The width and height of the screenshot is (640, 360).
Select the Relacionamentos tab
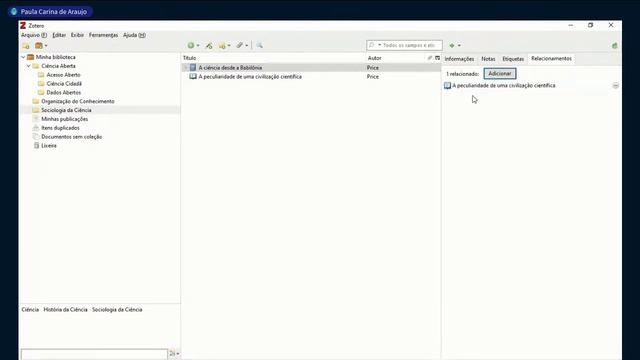pyautogui.click(x=551, y=59)
